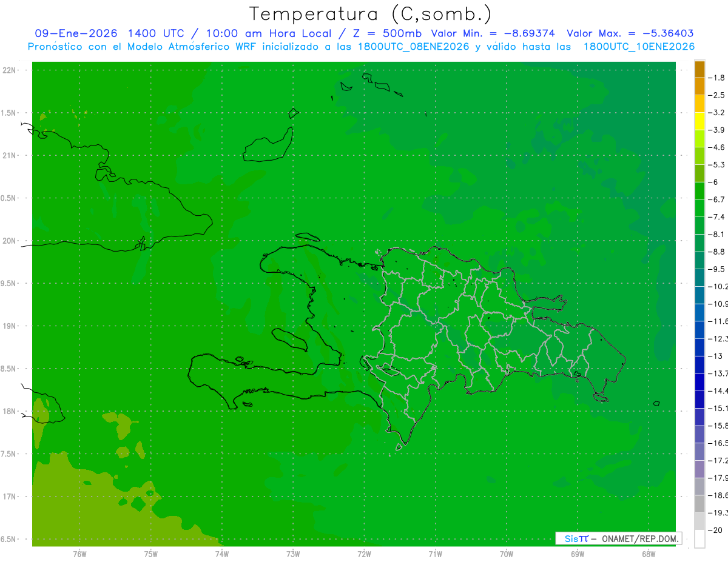728x562 pixels.
Task: Click the '71W' longitude axis label
Action: [435, 554]
